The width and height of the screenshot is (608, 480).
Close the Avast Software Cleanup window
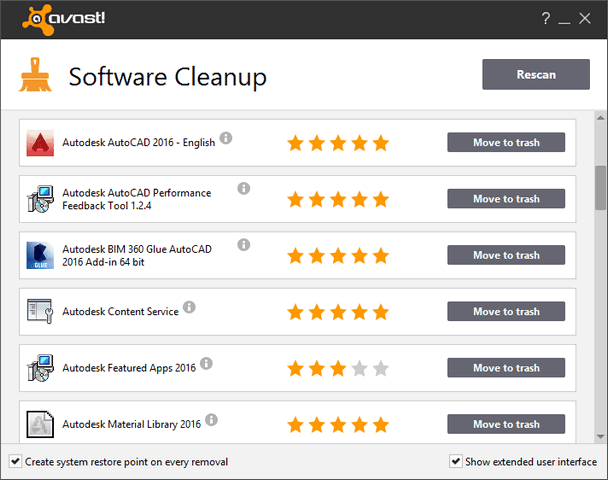pos(585,18)
